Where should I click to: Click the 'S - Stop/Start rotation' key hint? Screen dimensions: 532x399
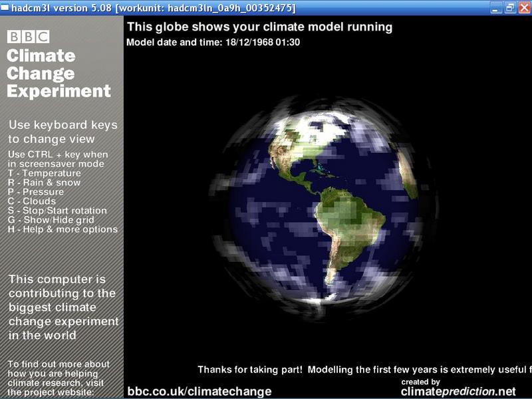[57, 210]
